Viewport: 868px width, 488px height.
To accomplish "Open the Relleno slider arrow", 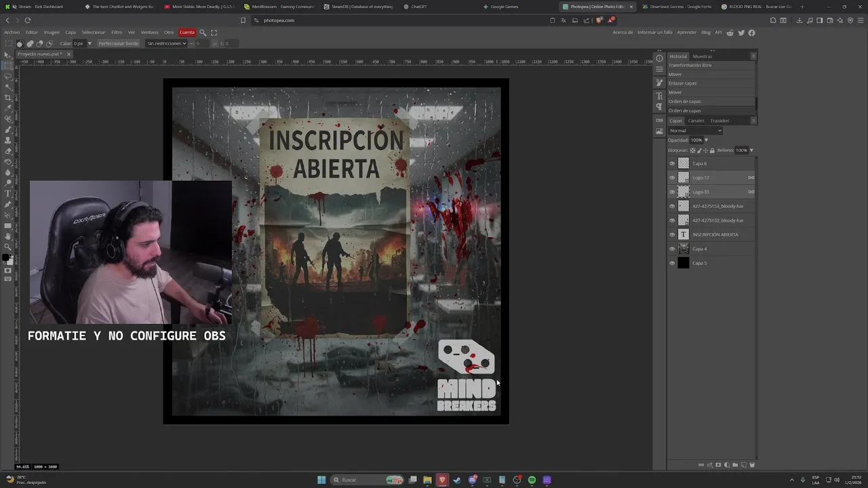I will click(x=751, y=150).
